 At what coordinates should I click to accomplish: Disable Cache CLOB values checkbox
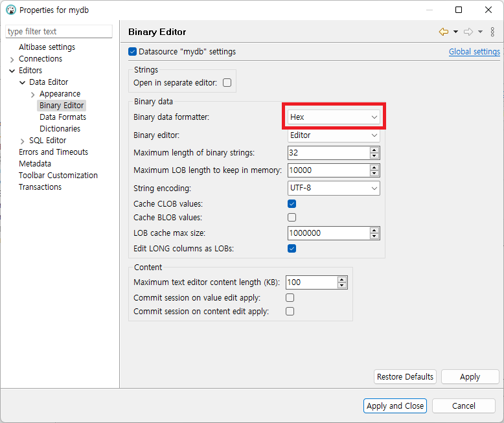[292, 204]
